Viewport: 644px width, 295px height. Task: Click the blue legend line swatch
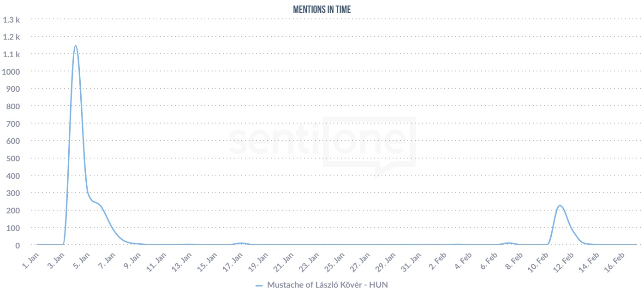[x=259, y=286]
